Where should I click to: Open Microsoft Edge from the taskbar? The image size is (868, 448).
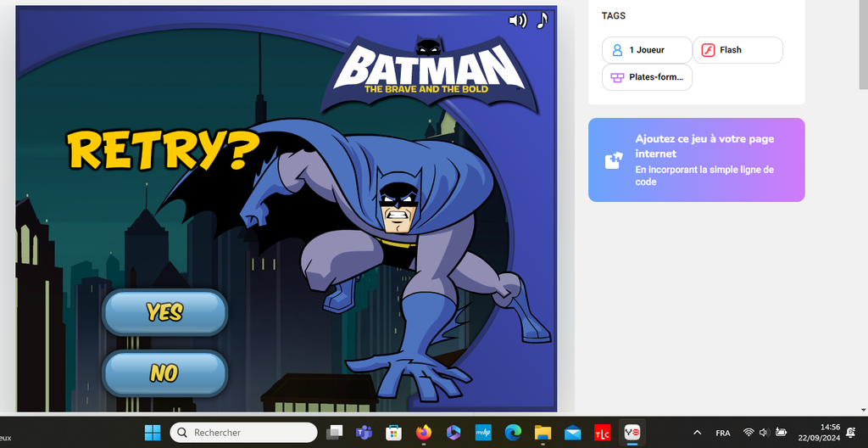[512, 433]
